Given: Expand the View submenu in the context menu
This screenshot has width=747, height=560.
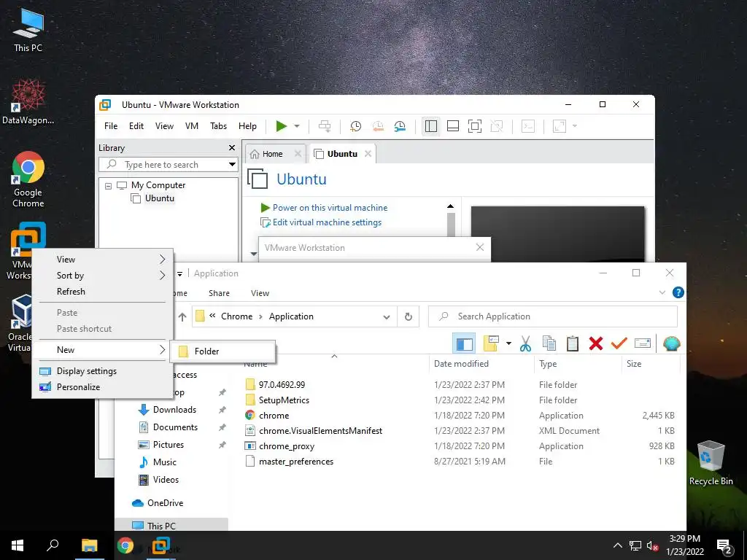Looking at the screenshot, I should (x=102, y=260).
